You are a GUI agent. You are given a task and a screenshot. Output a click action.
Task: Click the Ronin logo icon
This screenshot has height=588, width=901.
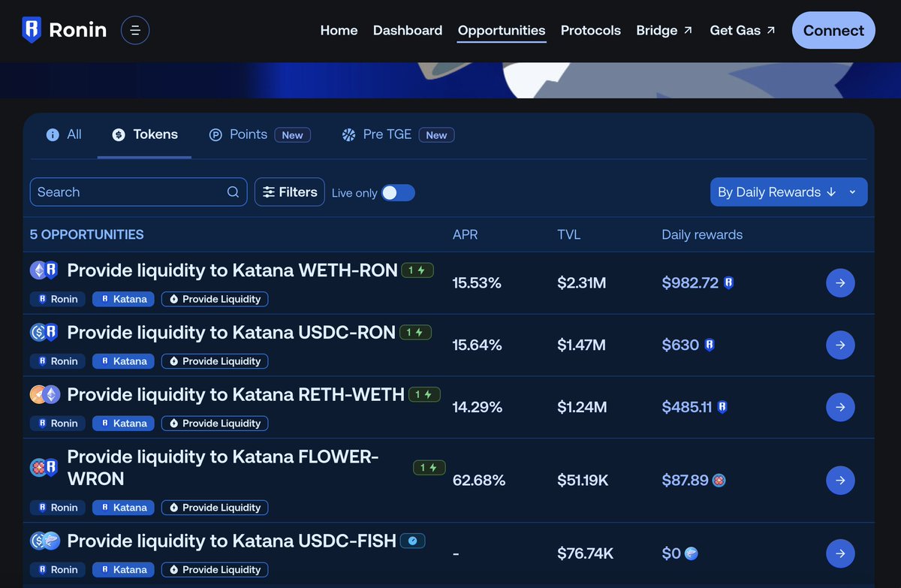(32, 30)
